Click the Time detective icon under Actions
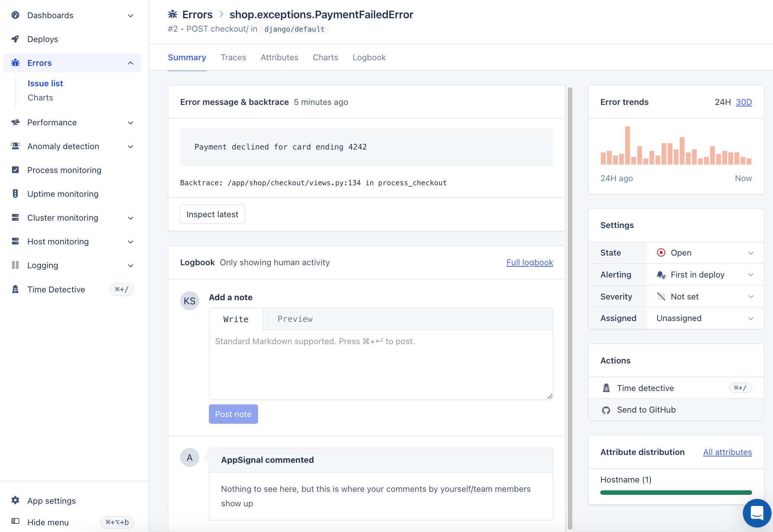Image resolution: width=773 pixels, height=532 pixels. click(606, 388)
